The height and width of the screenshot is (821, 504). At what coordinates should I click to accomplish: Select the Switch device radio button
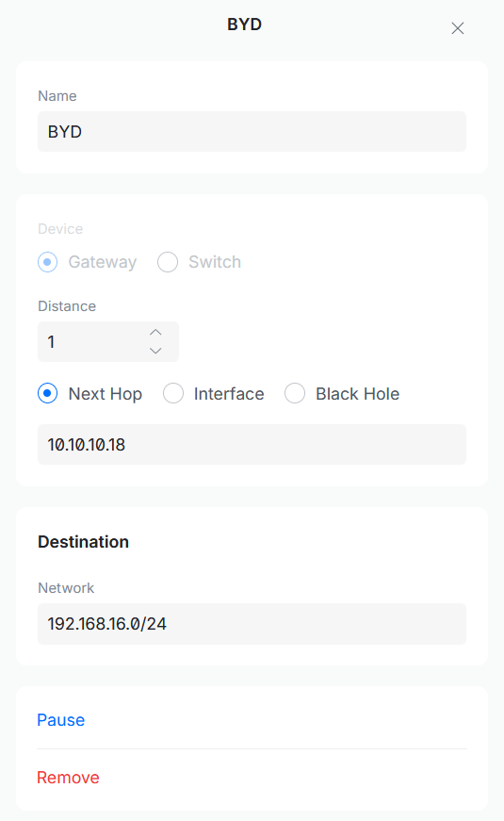tap(168, 262)
